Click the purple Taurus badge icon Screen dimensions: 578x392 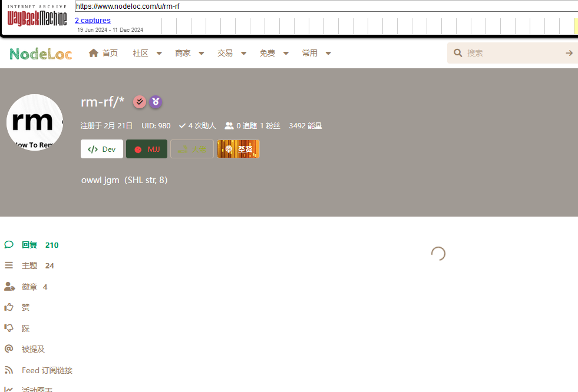[156, 102]
